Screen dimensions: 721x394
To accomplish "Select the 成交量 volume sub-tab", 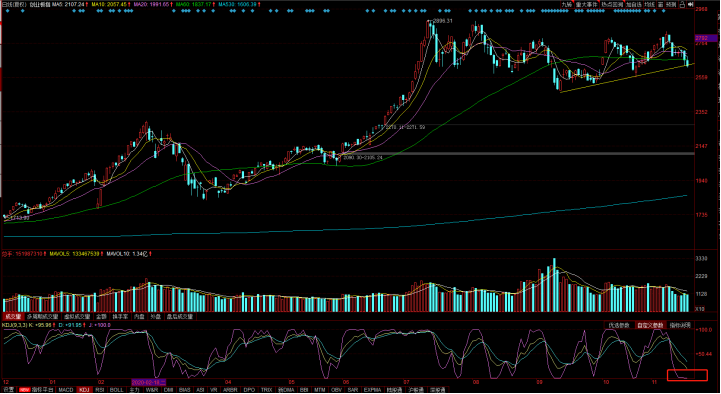I will click(12, 317).
